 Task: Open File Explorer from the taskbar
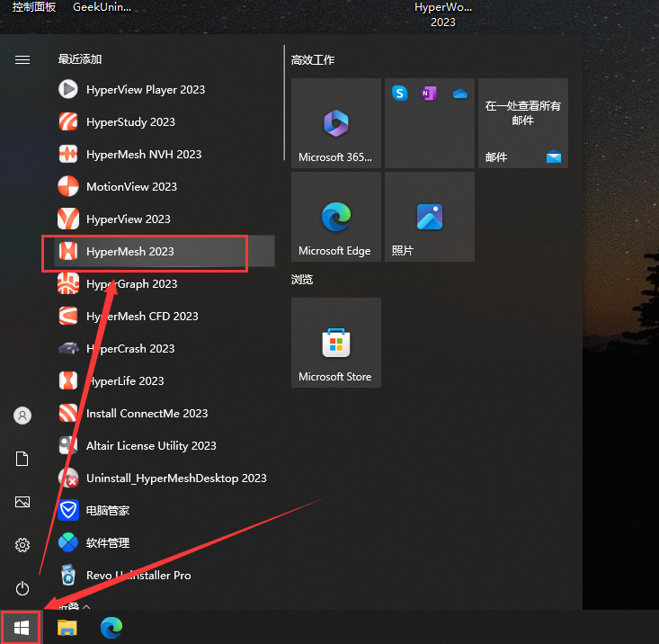(67, 627)
